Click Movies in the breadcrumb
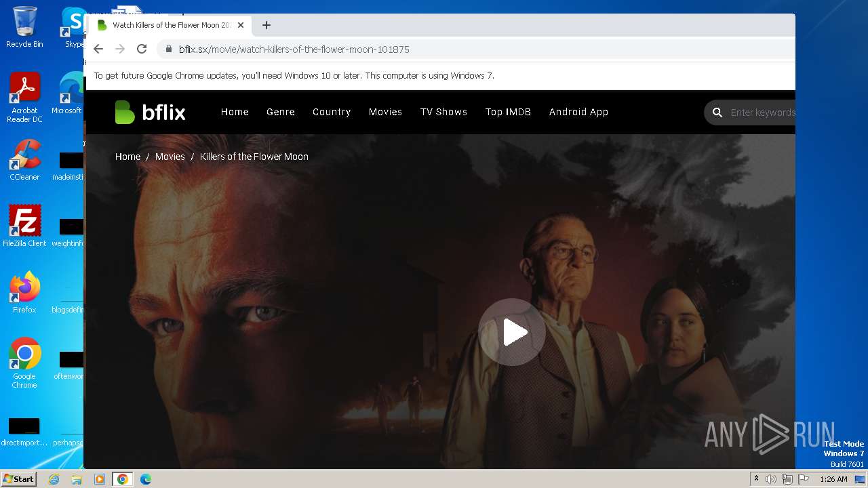This screenshot has height=488, width=868. (170, 157)
